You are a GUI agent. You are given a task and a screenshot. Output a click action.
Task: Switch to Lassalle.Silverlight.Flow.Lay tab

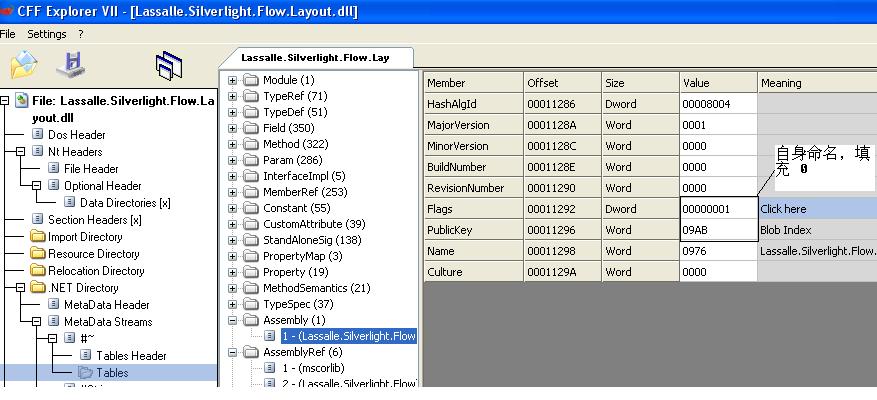pyautogui.click(x=315, y=58)
